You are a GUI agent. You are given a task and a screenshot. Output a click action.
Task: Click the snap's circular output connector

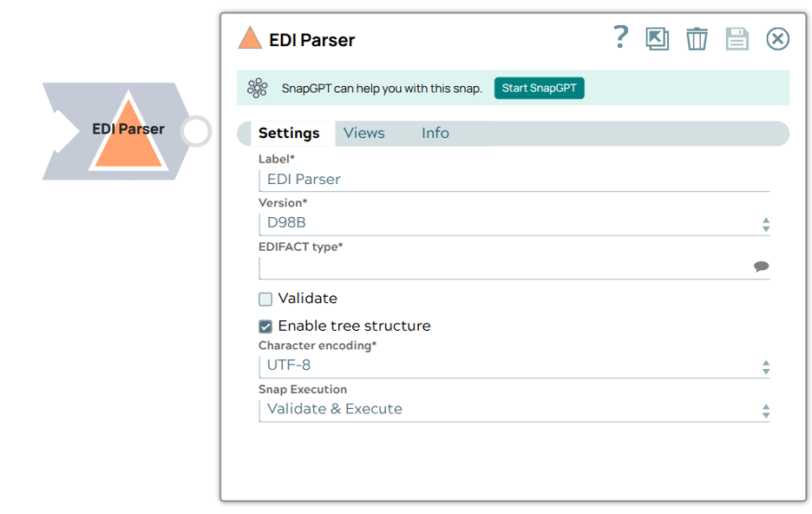click(x=196, y=132)
